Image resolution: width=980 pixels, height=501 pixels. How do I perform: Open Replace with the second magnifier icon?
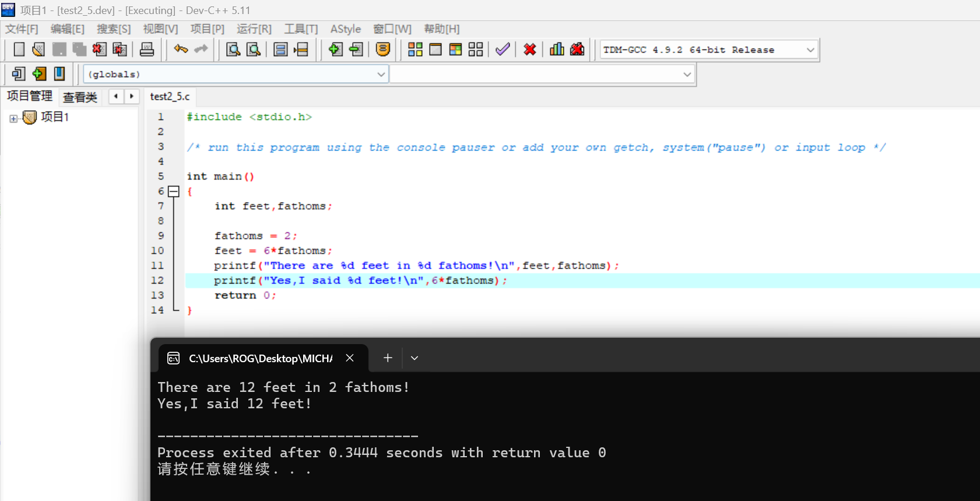tap(254, 50)
